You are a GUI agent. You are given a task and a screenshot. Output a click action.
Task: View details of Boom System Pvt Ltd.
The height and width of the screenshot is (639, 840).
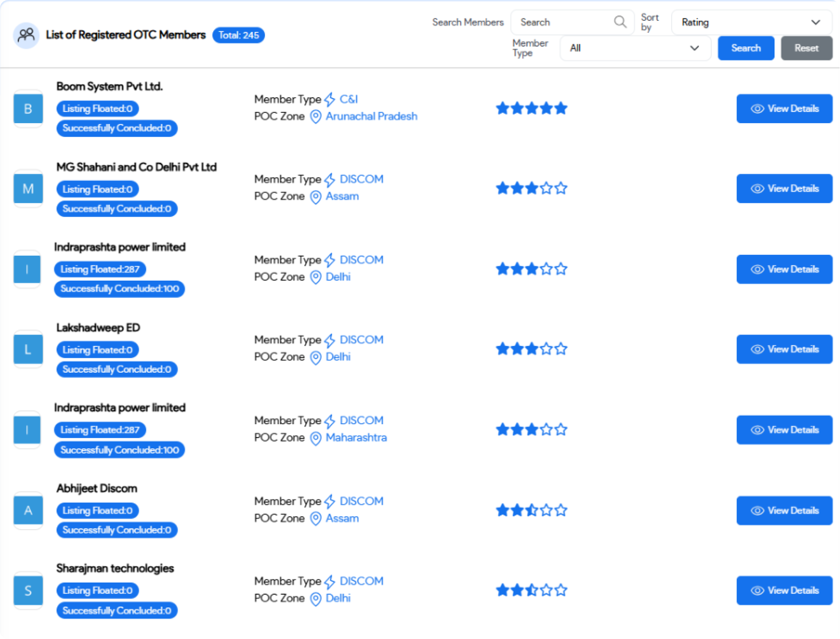coord(784,108)
